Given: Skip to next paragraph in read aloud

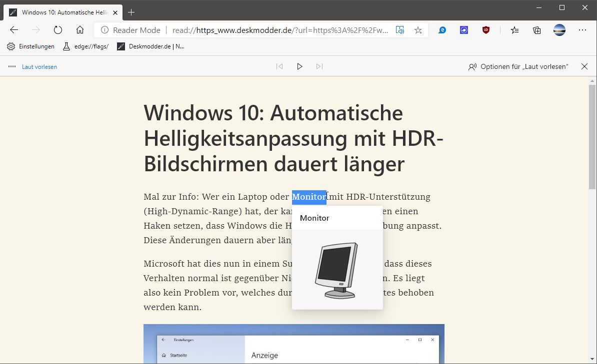Looking at the screenshot, I should coord(319,66).
